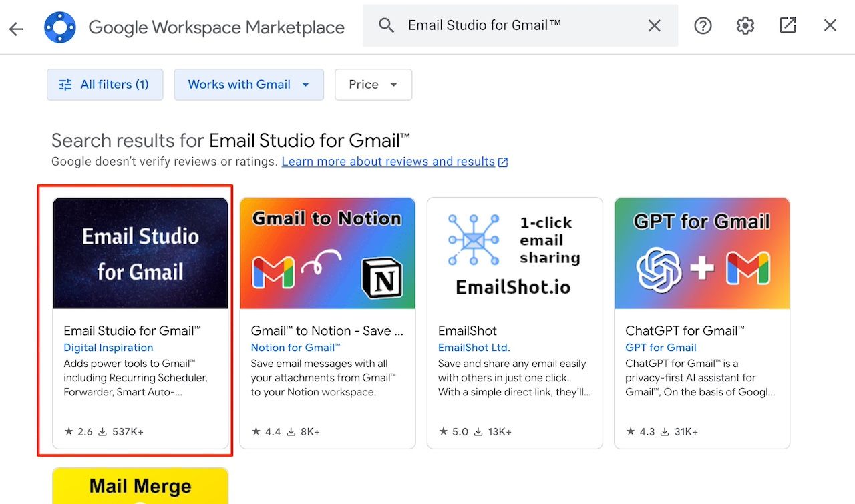The width and height of the screenshot is (855, 504).
Task: Click the 5.0 rating on EmailShot
Action: [x=454, y=432]
